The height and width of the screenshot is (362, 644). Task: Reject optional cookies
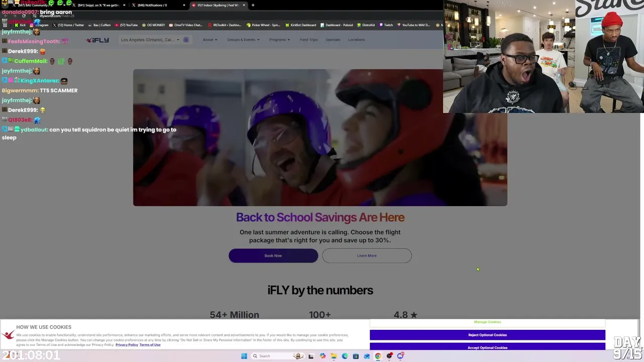(x=488, y=335)
